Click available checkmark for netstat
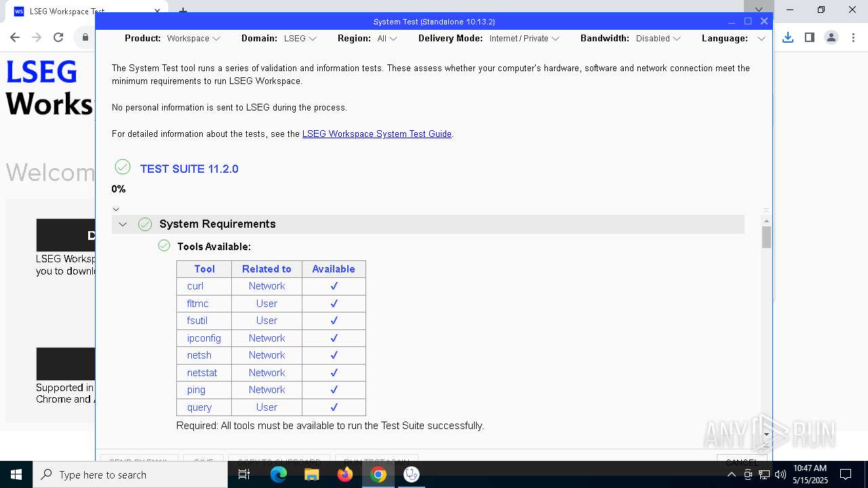The image size is (868, 488). [x=334, y=372]
